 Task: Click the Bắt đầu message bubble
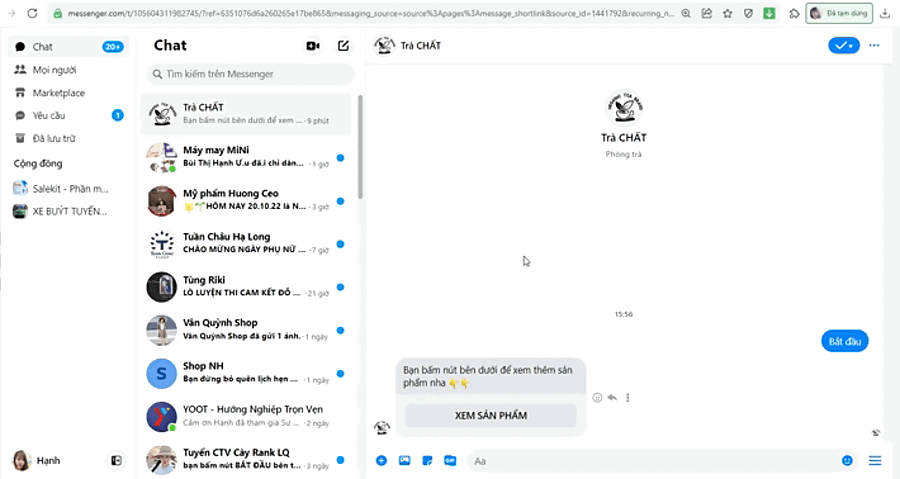point(844,341)
